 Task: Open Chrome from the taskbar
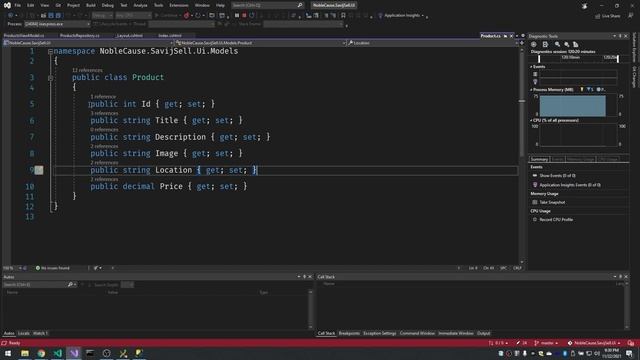(41, 353)
